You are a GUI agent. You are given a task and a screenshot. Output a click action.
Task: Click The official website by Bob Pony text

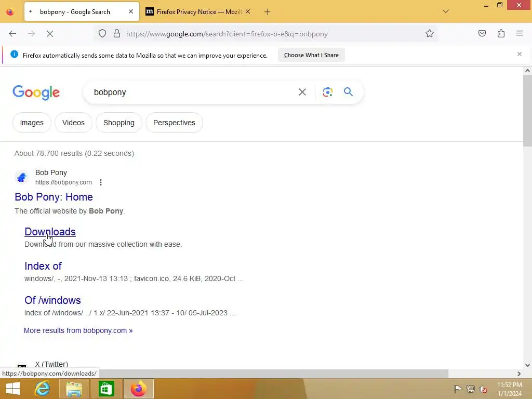[70, 211]
